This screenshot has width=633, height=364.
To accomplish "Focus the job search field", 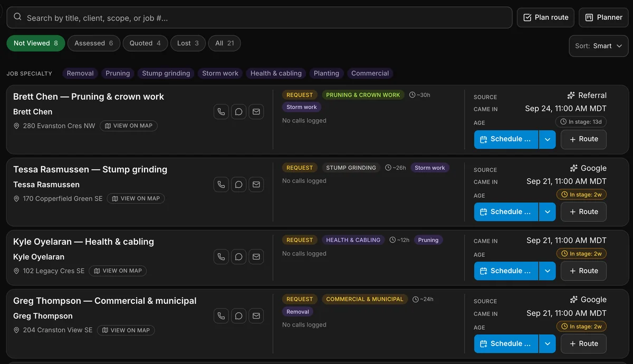I will pos(260,17).
